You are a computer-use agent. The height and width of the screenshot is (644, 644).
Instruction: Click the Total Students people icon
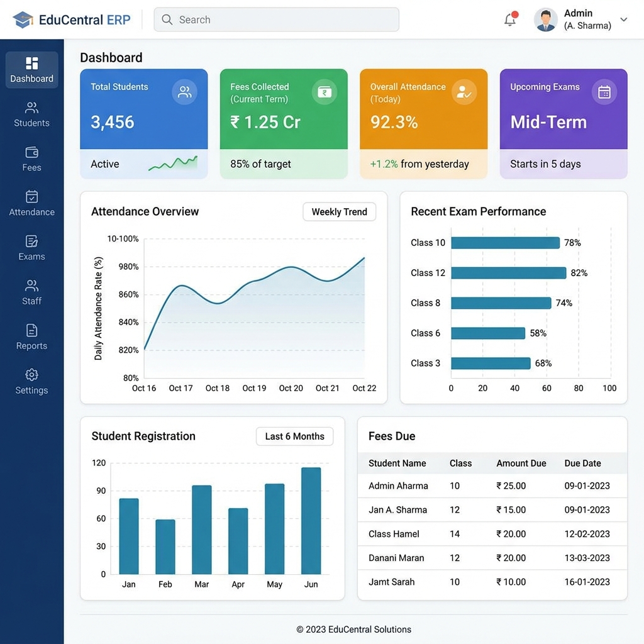184,92
